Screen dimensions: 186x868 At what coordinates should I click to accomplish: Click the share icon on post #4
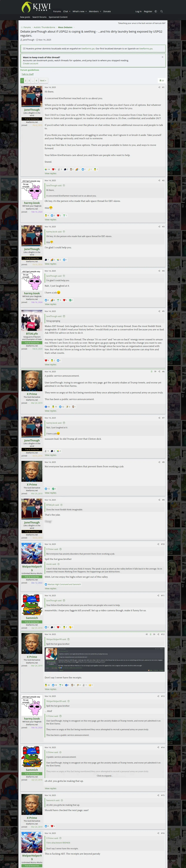coord(159,271)
